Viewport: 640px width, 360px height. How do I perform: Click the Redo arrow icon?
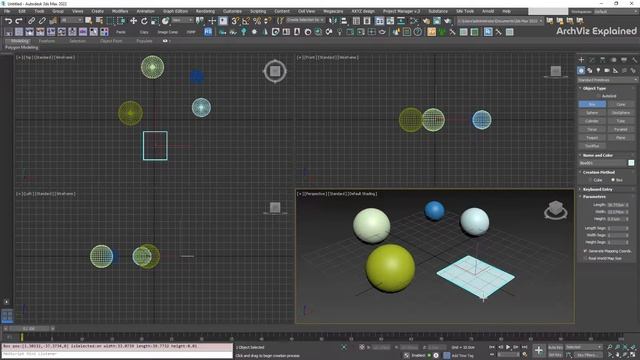pos(19,21)
